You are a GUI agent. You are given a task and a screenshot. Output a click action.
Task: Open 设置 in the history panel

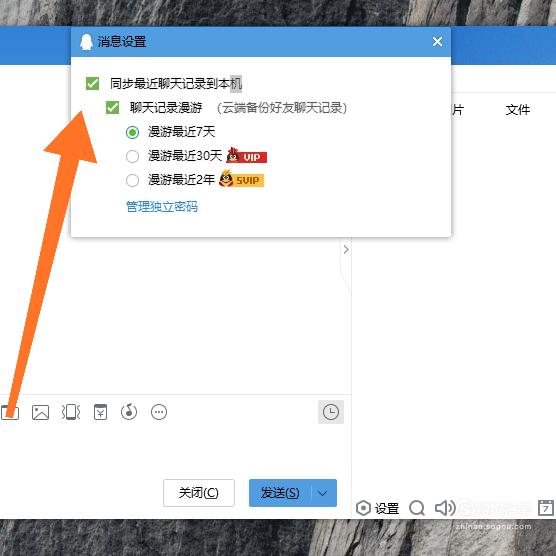(378, 508)
